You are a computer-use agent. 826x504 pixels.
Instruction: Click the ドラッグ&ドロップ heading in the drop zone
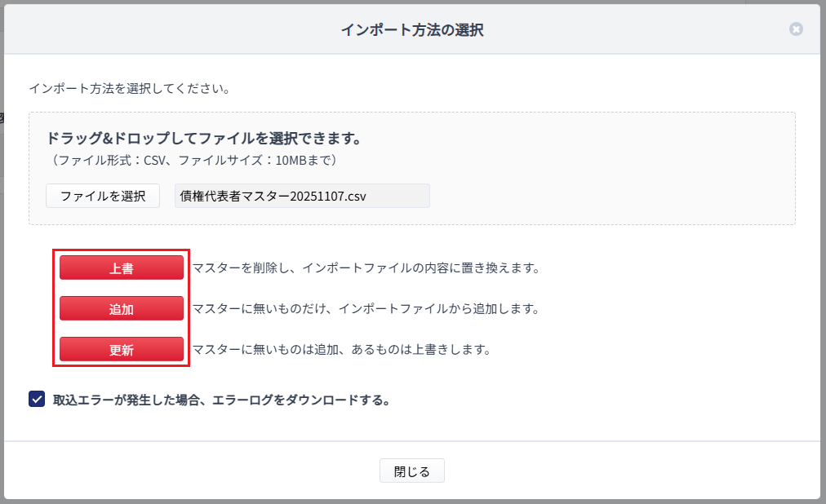tap(203, 138)
